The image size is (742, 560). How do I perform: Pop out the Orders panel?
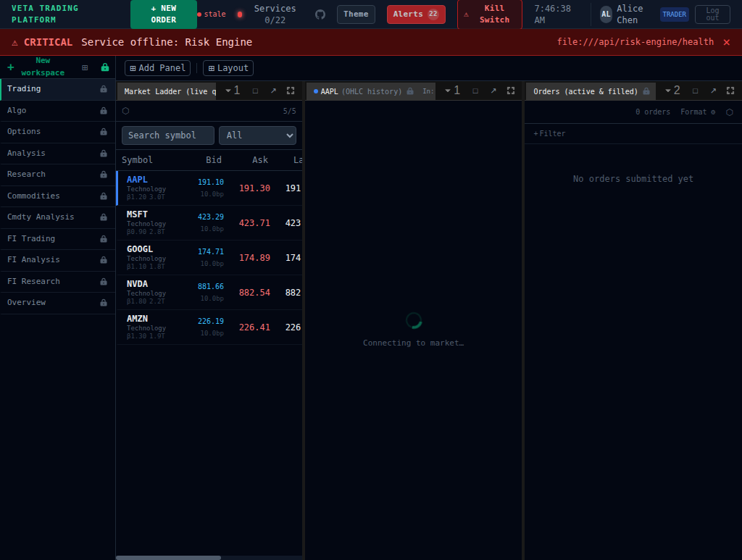point(713,91)
